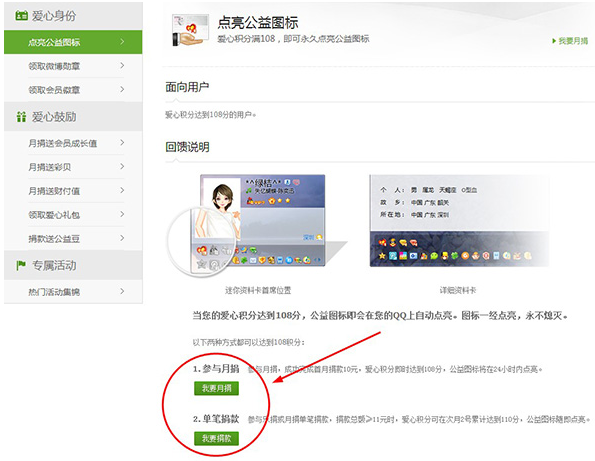Open 捐款送公益豆 entry
This screenshot has width=595, height=461.
[73, 239]
